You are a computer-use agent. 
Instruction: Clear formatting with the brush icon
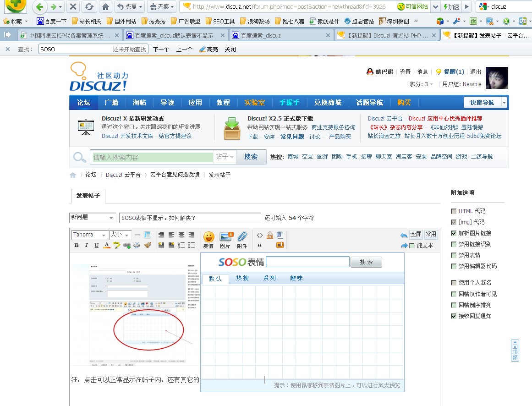[x=147, y=245]
